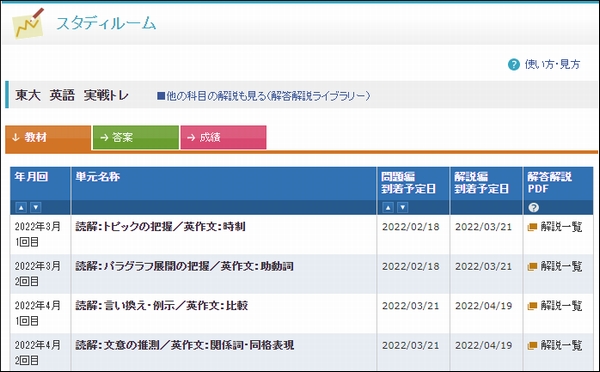The height and width of the screenshot is (372, 600).
Task: Open 解説一覧 for 2022年4月 1回目
Action: tap(561, 306)
